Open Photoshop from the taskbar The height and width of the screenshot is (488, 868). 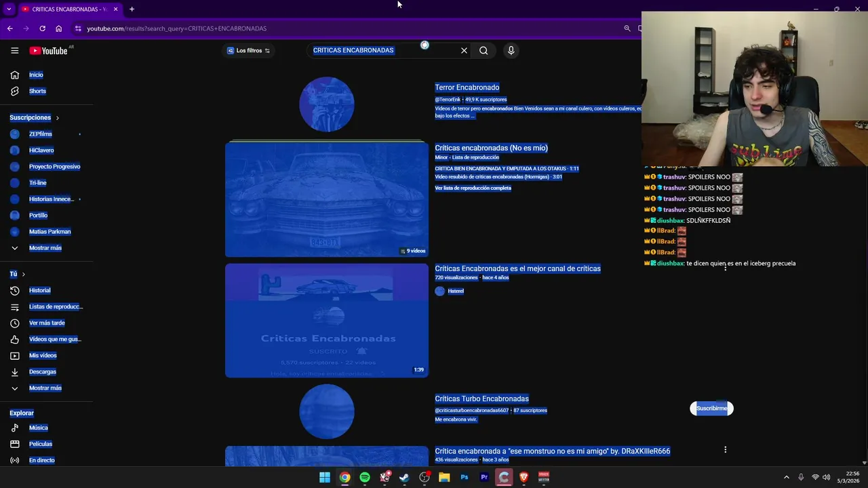(464, 477)
